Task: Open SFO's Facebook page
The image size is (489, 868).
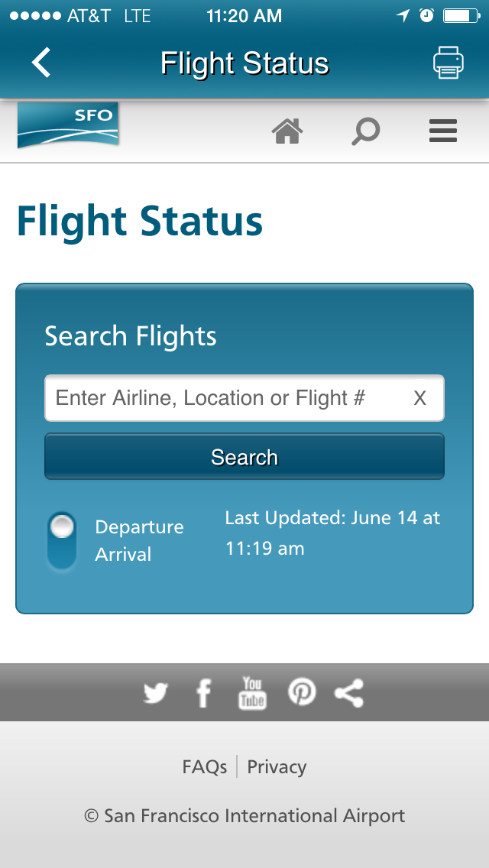Action: 204,693
